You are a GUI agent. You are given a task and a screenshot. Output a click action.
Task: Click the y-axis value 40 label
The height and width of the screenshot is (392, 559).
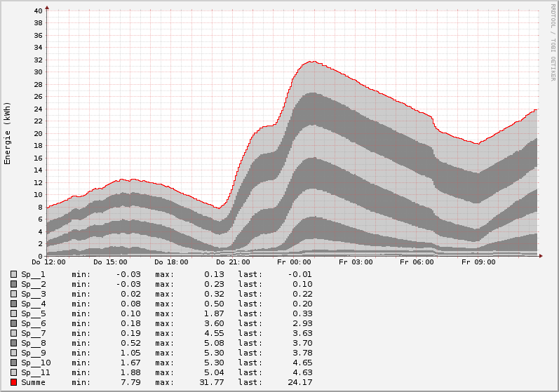pyautogui.click(x=39, y=11)
